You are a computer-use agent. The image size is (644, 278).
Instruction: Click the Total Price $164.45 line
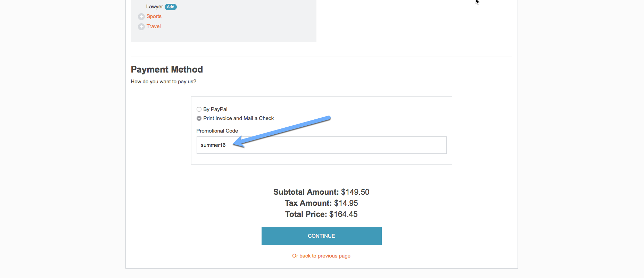[321, 214]
